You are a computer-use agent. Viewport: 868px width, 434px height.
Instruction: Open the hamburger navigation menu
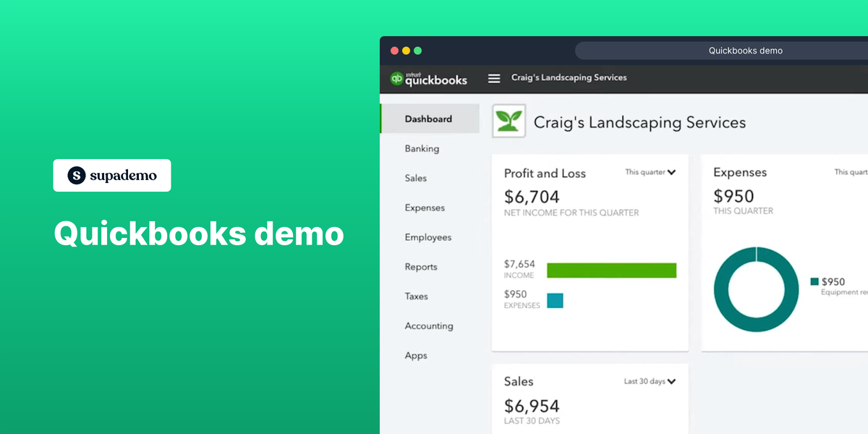494,78
